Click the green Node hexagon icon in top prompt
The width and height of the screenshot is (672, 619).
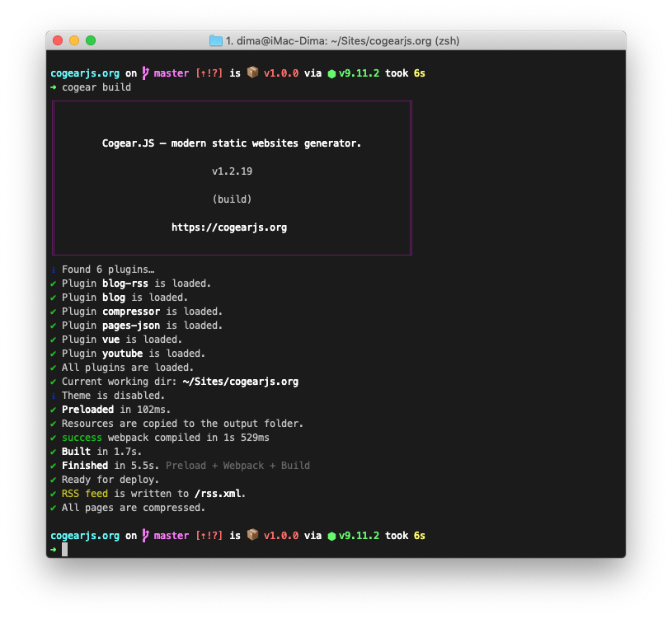click(331, 73)
